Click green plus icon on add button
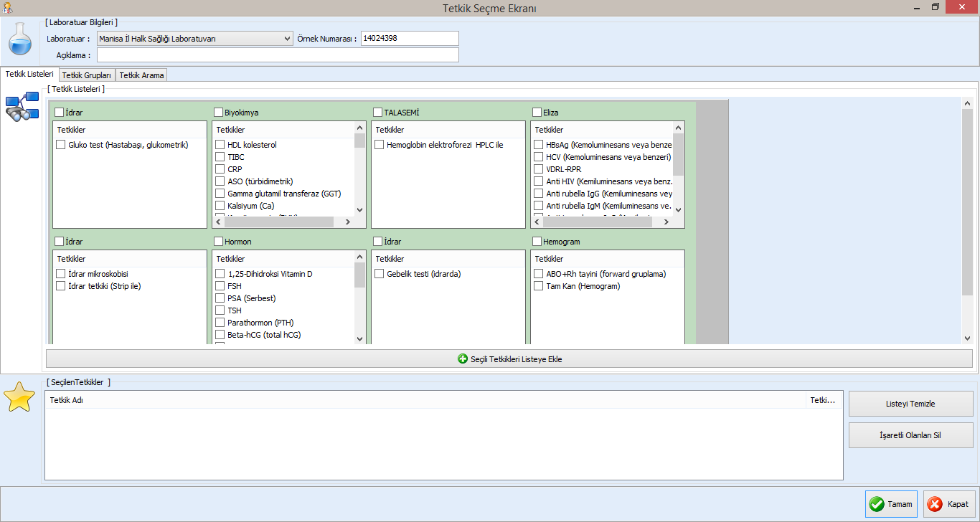The width and height of the screenshot is (980, 522). tap(463, 359)
